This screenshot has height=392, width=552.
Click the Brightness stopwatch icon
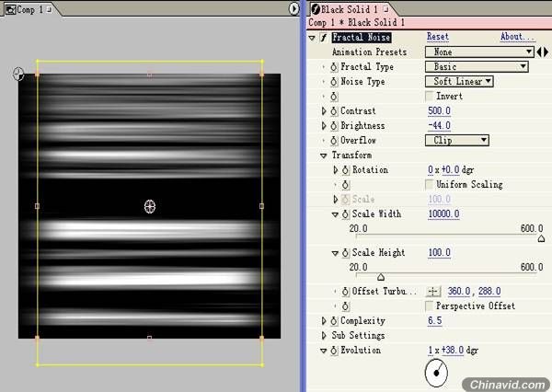point(334,126)
